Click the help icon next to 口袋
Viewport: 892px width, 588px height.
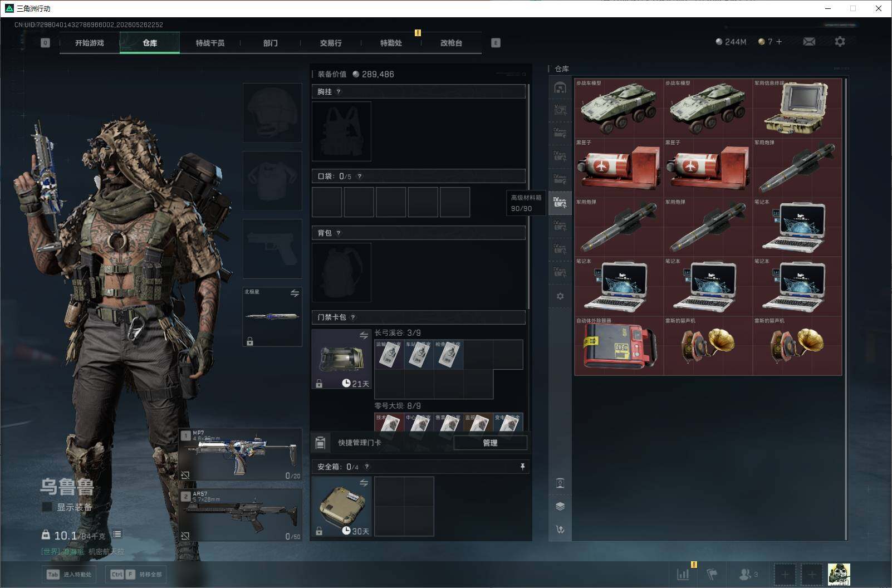click(360, 177)
